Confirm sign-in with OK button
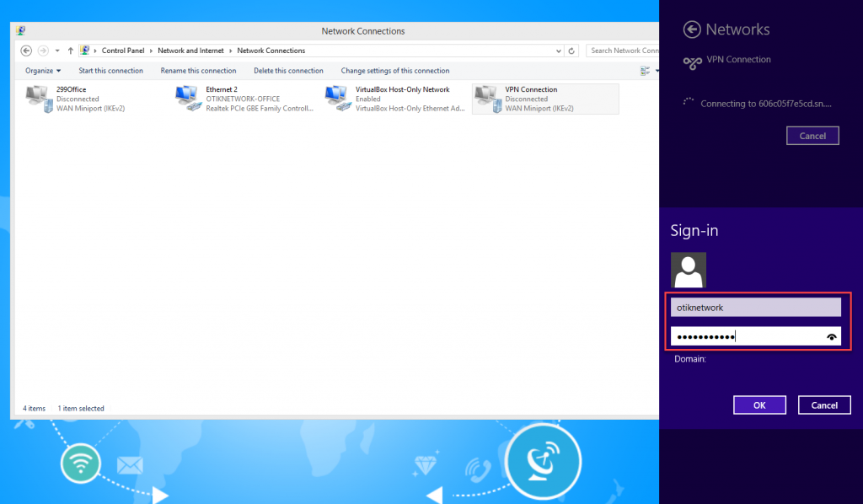The image size is (863, 504). point(759,405)
